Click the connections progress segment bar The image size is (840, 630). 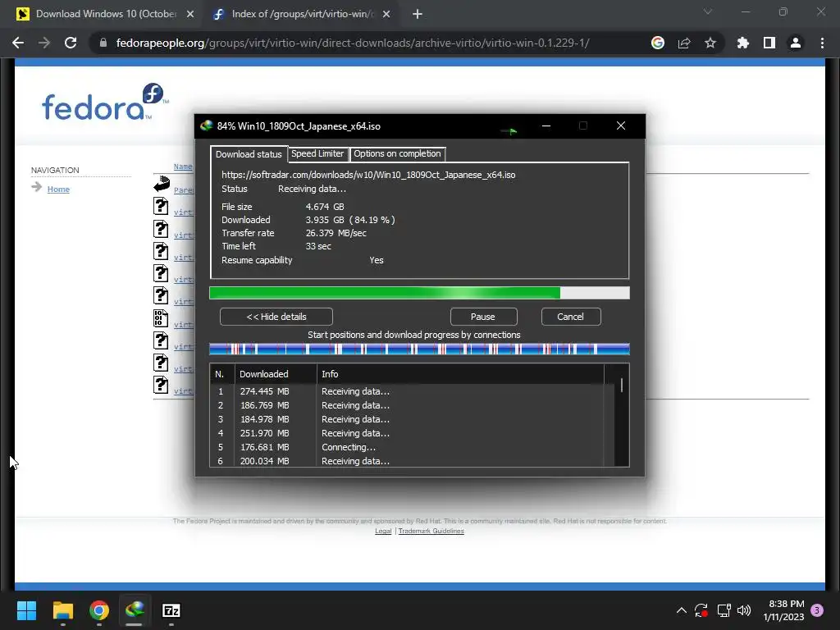tap(419, 349)
